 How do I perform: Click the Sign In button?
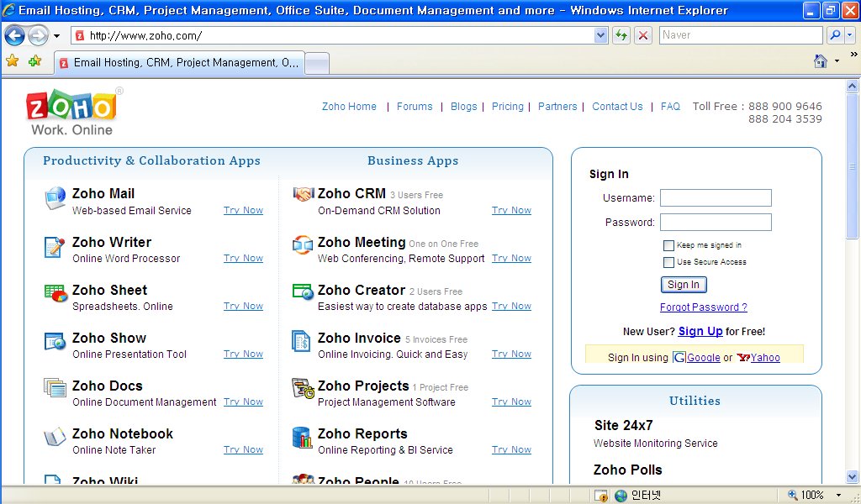tap(684, 285)
